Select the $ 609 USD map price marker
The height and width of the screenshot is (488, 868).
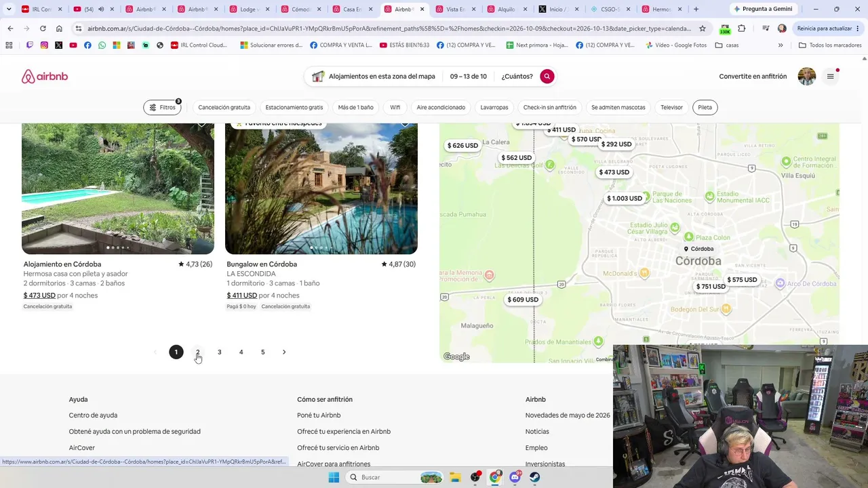523,300
